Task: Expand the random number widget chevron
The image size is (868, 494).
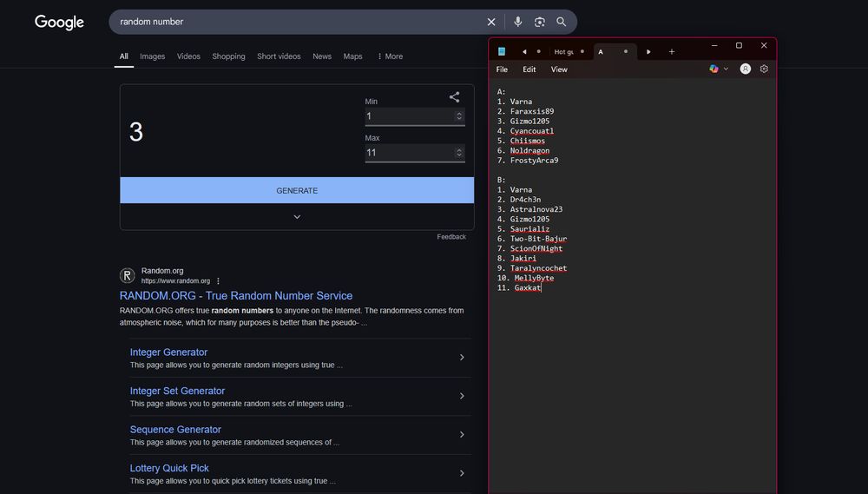Action: [x=297, y=216]
